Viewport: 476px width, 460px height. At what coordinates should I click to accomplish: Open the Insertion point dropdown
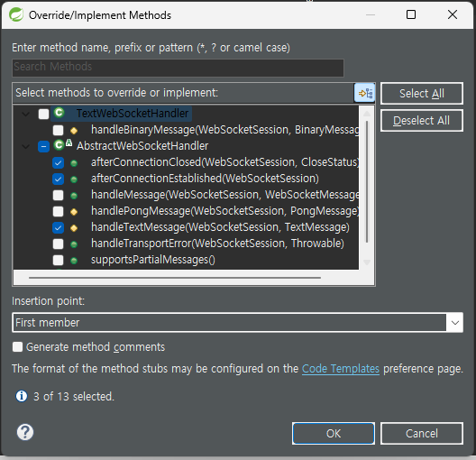tap(454, 323)
